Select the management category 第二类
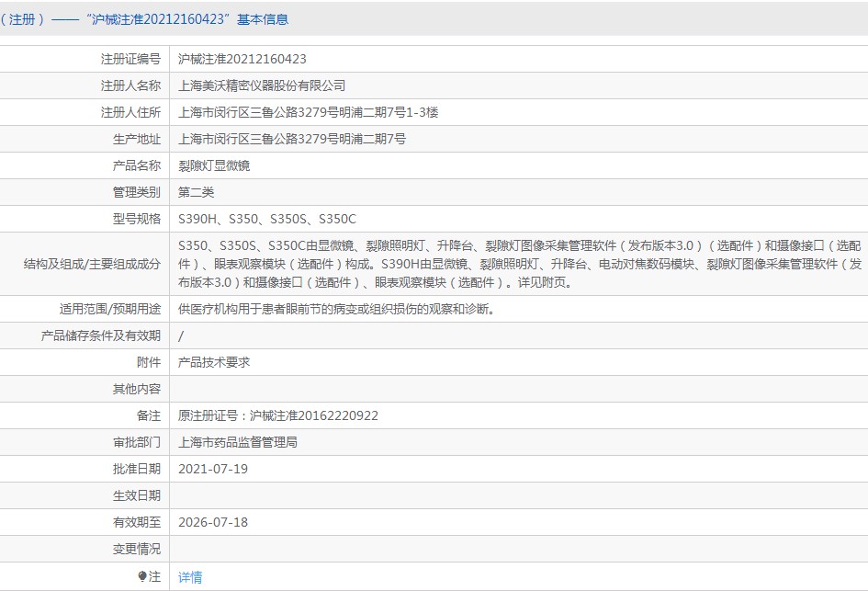 click(196, 192)
